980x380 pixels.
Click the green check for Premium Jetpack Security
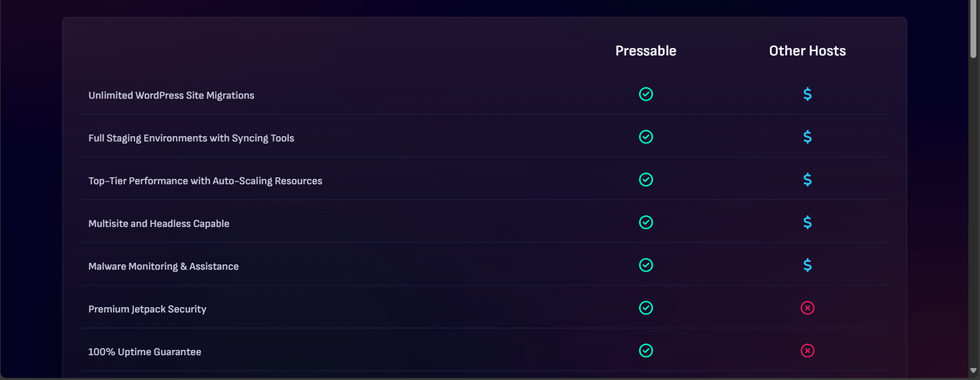(645, 307)
